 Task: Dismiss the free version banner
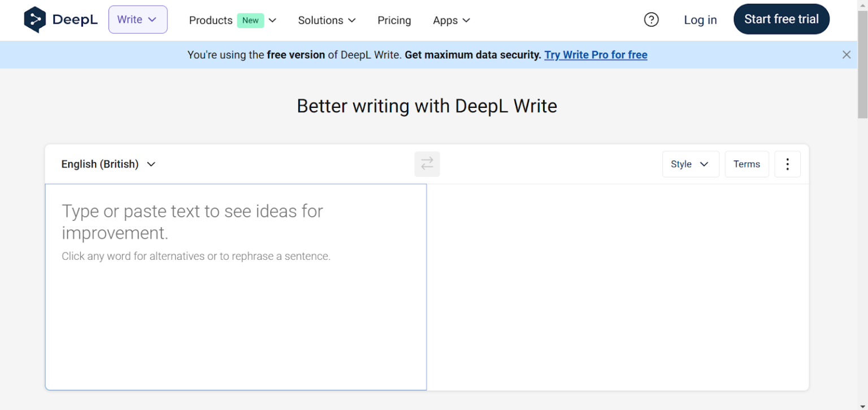[847, 54]
